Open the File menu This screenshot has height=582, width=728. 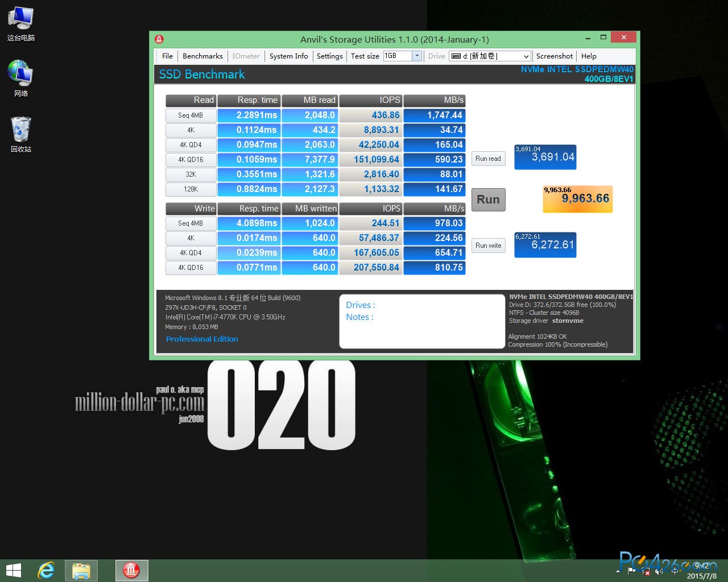click(x=167, y=56)
